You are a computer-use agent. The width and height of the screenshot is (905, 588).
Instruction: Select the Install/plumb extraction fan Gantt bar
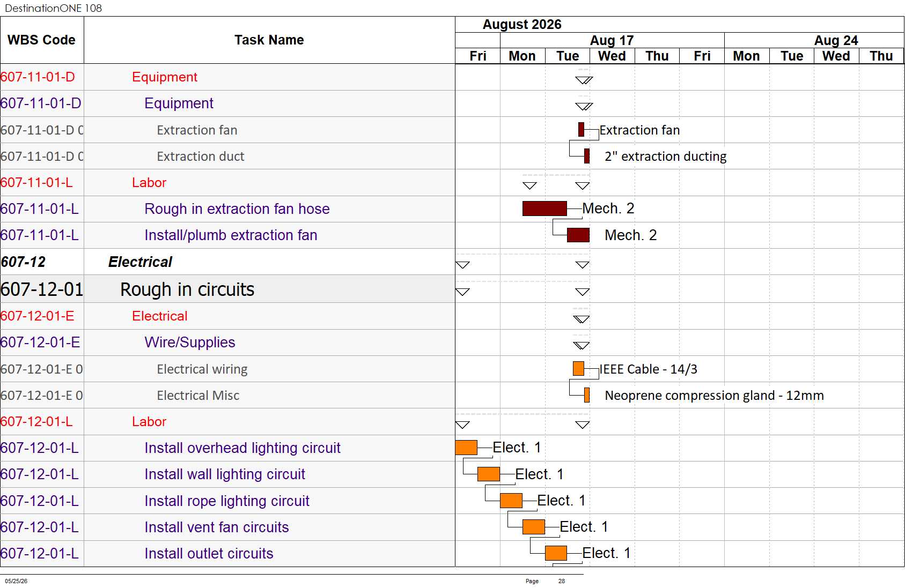(x=578, y=235)
